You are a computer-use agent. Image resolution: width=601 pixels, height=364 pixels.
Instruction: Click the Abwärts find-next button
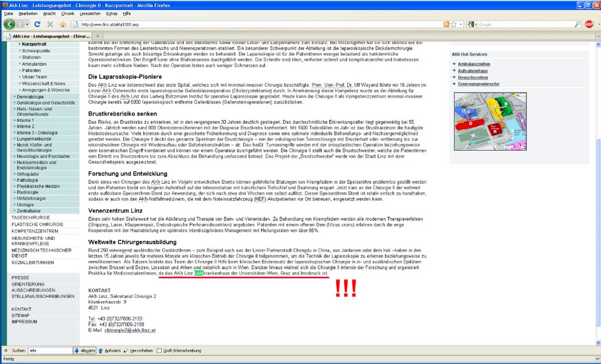tap(84, 350)
